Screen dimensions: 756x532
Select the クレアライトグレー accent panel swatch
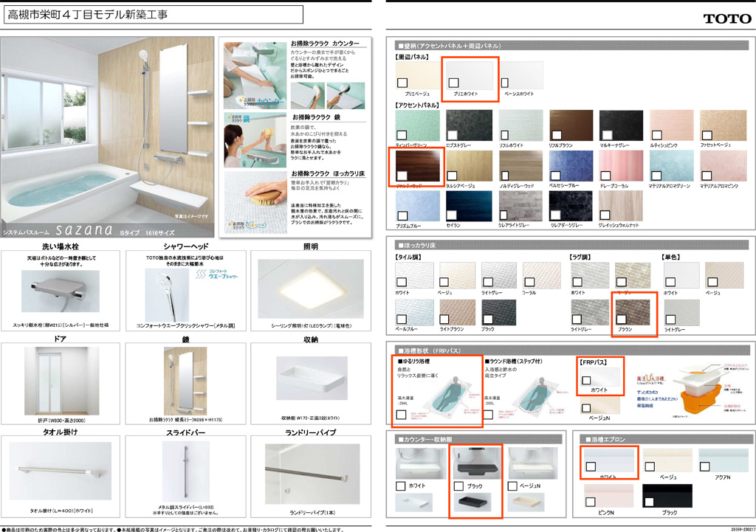point(520,206)
